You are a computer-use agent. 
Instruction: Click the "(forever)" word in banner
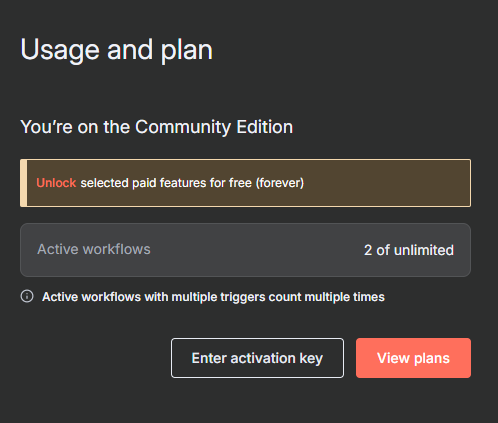pos(280,183)
